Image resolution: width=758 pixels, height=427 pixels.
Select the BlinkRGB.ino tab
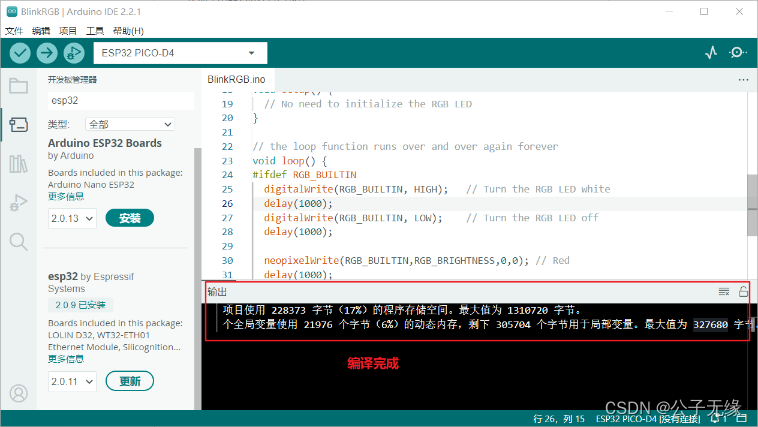[x=236, y=79]
